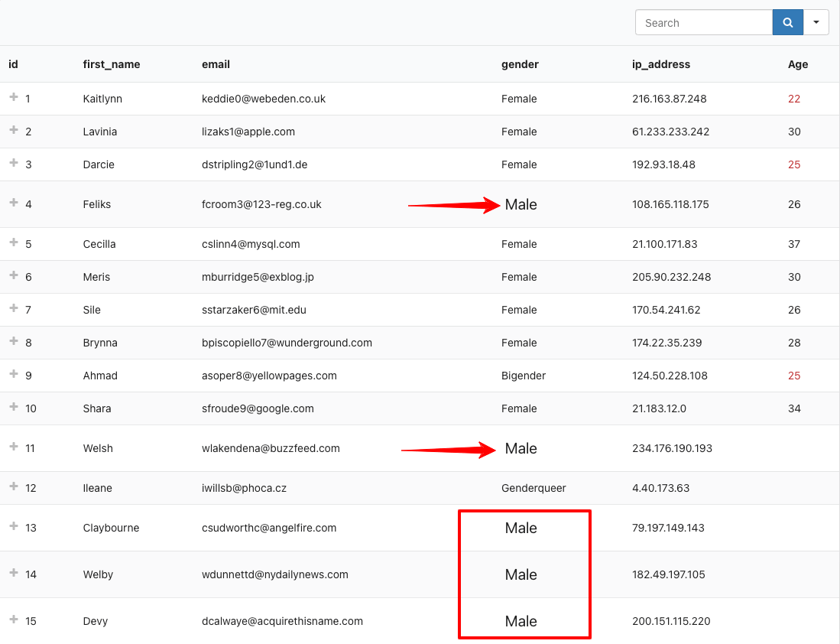Click the gender column header
The width and height of the screenshot is (840, 644).
tap(520, 64)
